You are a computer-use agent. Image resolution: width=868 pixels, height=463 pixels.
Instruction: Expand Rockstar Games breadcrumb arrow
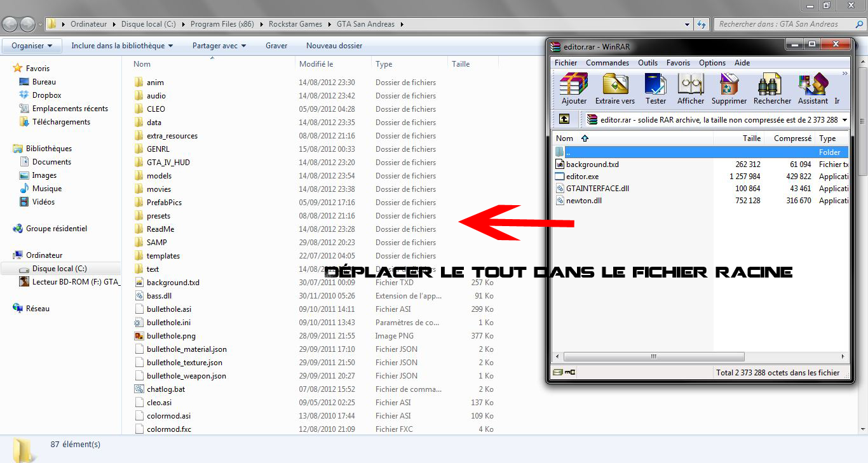[329, 24]
